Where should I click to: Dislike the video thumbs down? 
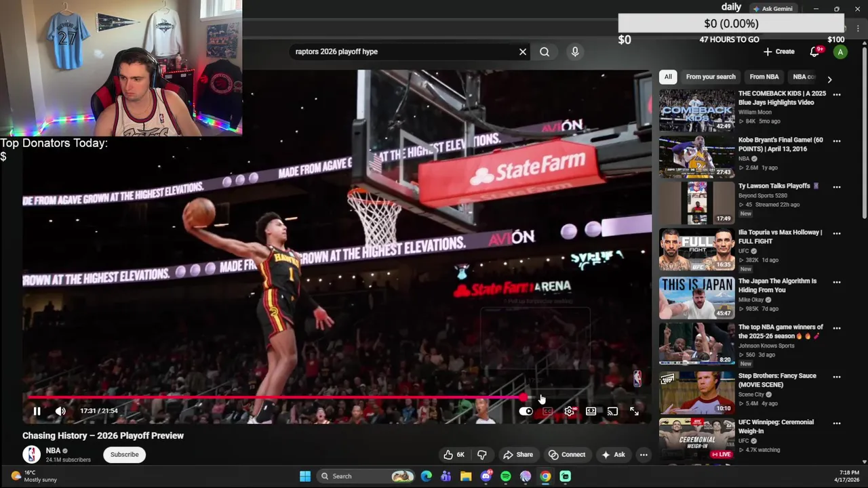482,455
